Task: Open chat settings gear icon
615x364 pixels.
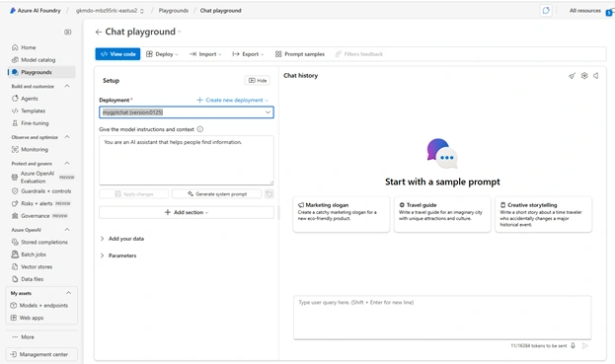Action: point(584,76)
